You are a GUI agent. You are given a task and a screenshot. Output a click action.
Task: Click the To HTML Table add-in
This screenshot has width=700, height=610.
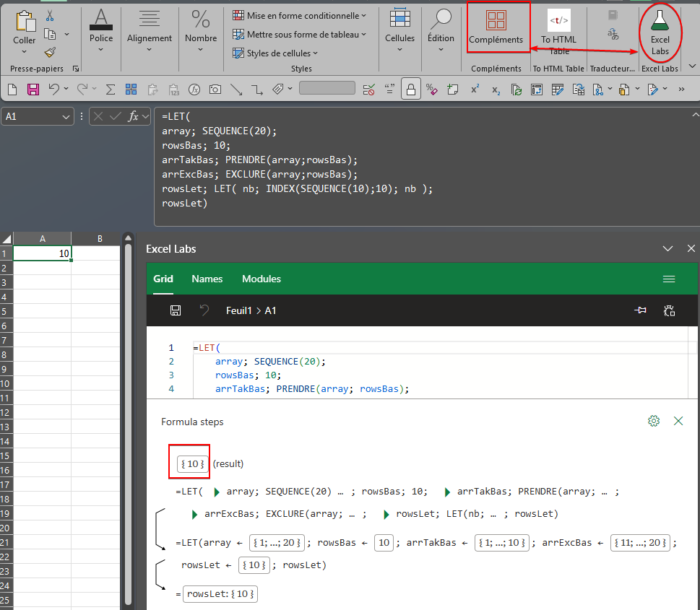[558, 32]
